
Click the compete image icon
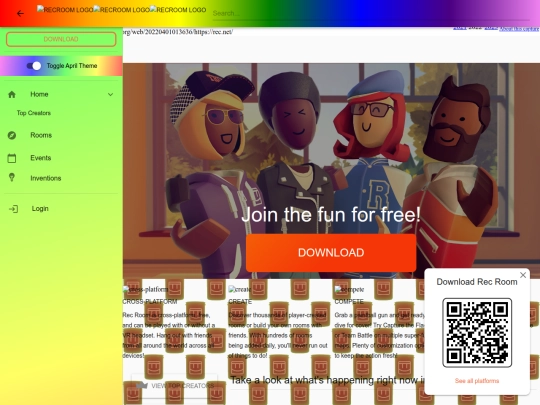point(349,289)
